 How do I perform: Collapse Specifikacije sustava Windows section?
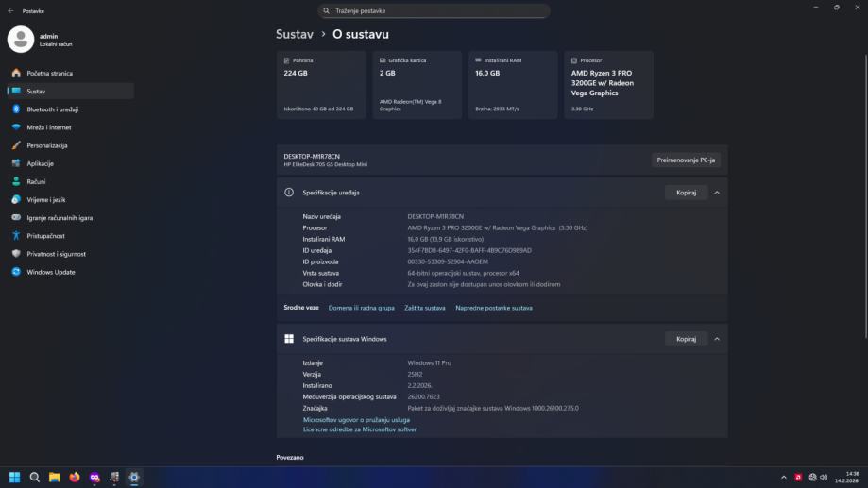click(x=717, y=339)
